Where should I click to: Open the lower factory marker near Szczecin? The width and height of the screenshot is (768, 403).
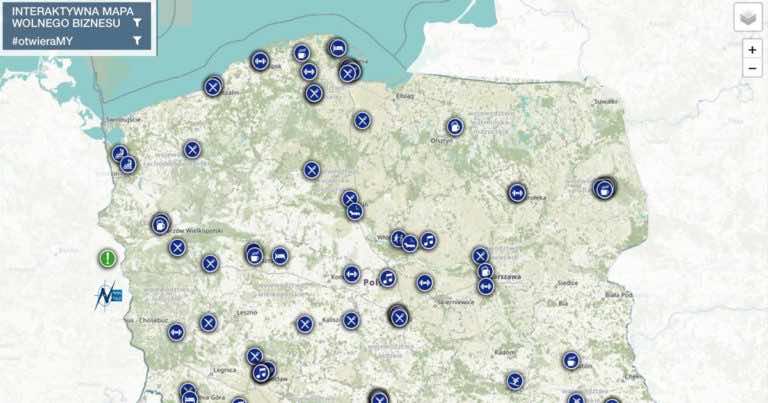coord(128,165)
